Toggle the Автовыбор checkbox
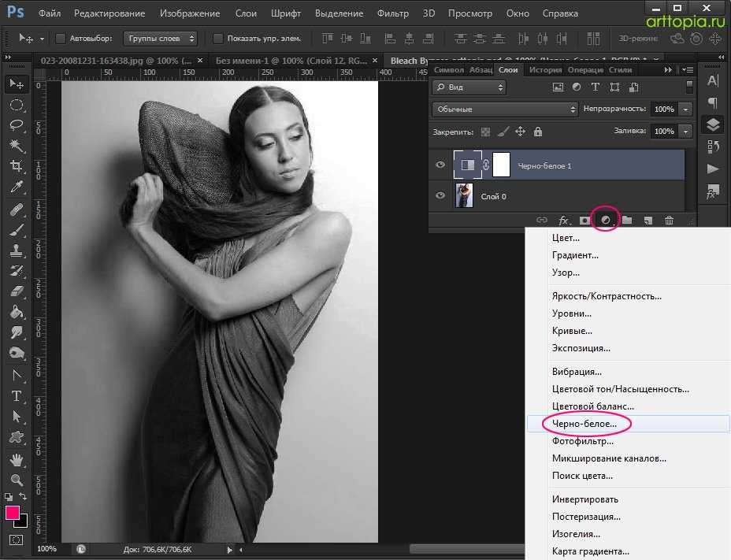 60,39
